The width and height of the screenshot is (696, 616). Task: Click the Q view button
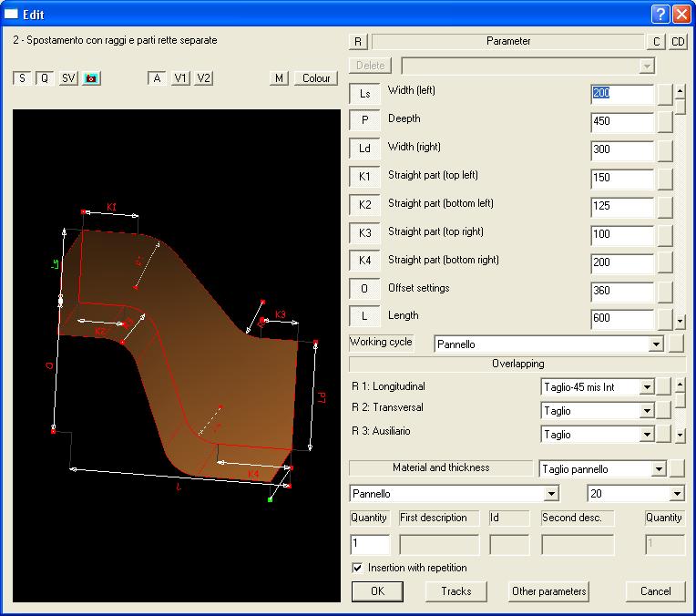pyautogui.click(x=44, y=78)
